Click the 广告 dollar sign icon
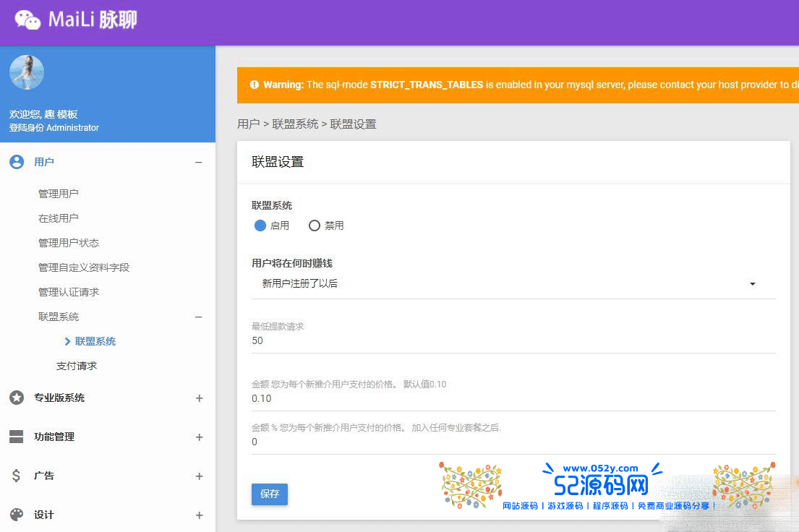This screenshot has width=799, height=532. [x=17, y=476]
